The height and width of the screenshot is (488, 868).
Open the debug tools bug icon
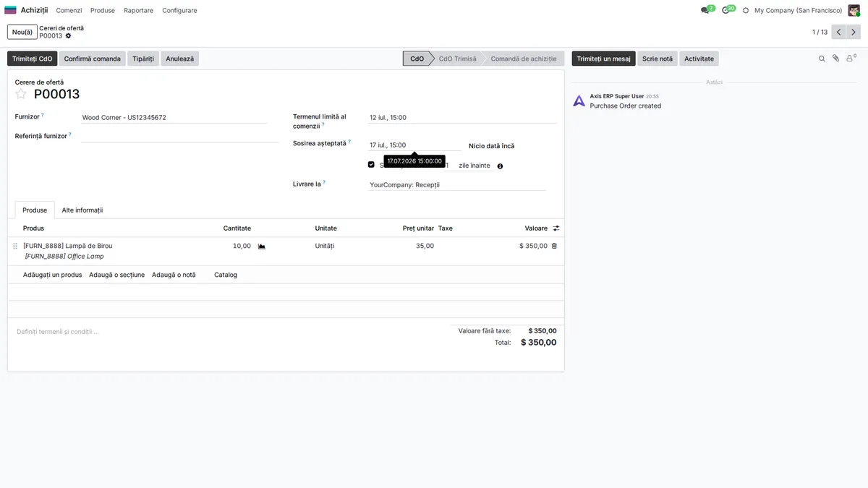point(746,10)
